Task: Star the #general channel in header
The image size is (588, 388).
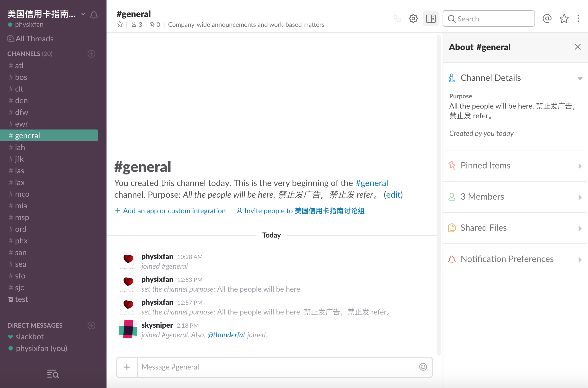Action: (120, 24)
